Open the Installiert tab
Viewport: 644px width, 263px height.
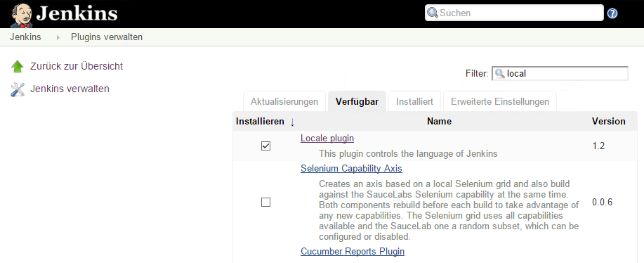[x=414, y=101]
